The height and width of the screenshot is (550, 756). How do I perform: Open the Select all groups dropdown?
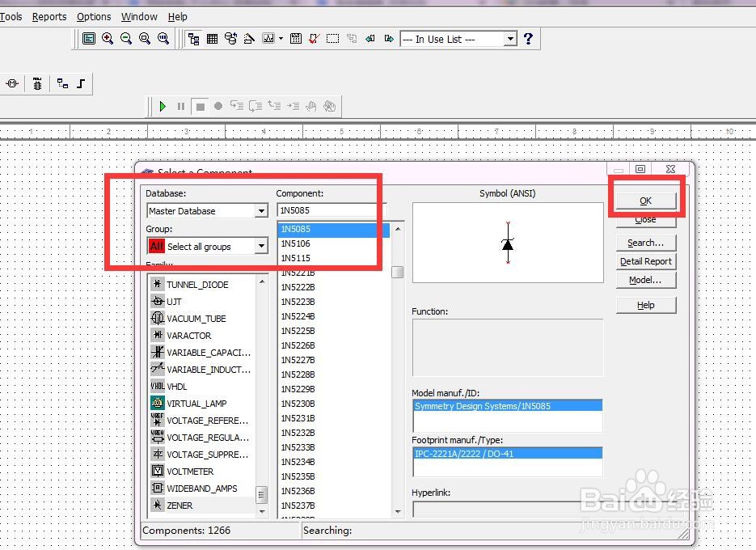click(x=261, y=246)
